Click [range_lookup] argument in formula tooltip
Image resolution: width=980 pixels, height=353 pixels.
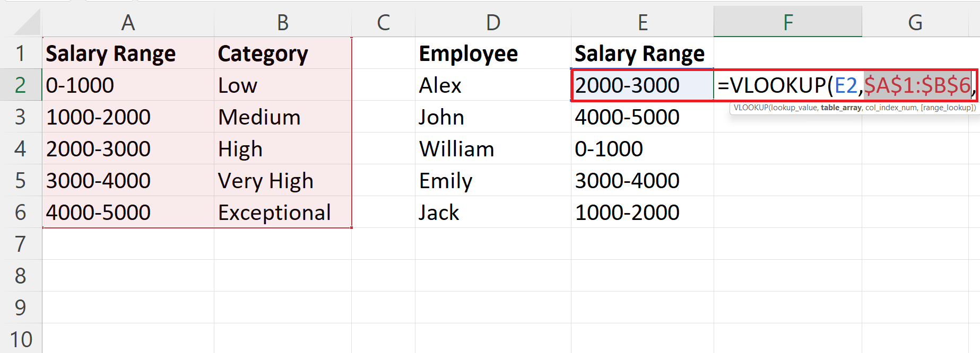pos(947,108)
